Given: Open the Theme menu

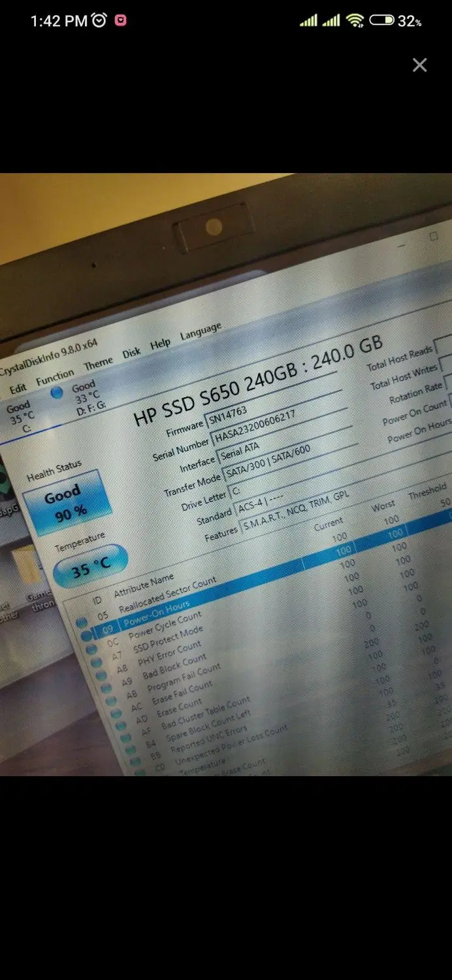Looking at the screenshot, I should tap(98, 363).
